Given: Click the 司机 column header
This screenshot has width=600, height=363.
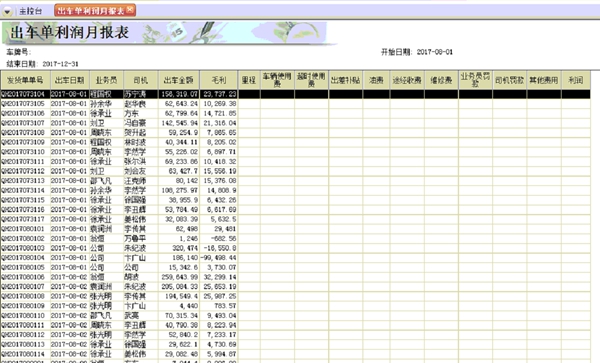Looking at the screenshot, I should point(141,80).
